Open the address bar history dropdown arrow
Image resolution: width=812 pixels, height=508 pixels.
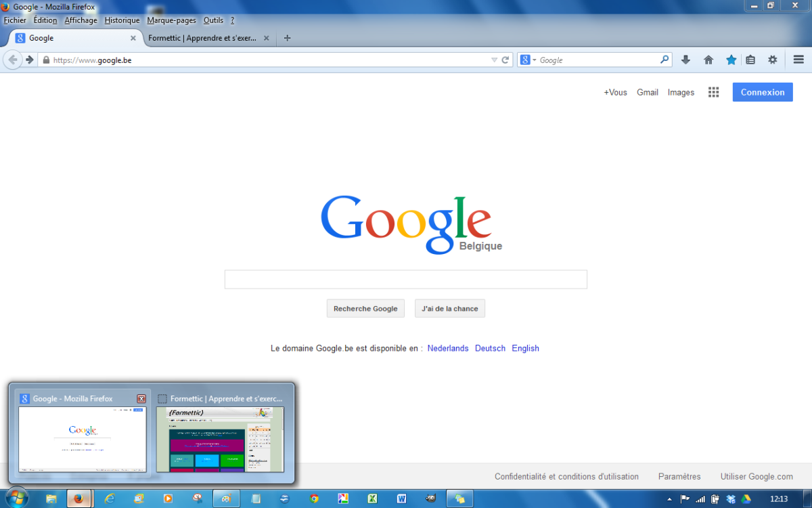click(494, 60)
